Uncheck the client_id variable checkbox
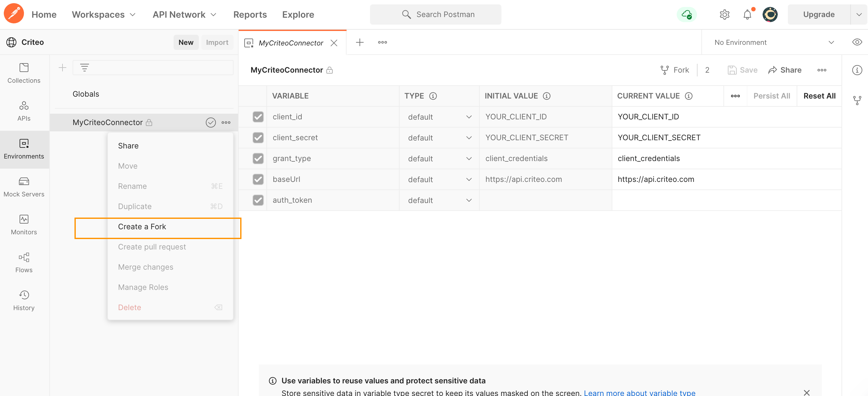 point(258,117)
